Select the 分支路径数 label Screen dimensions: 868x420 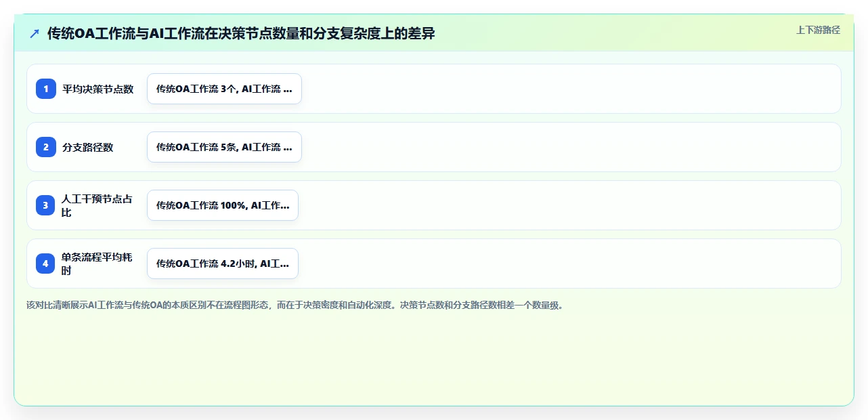[88, 147]
